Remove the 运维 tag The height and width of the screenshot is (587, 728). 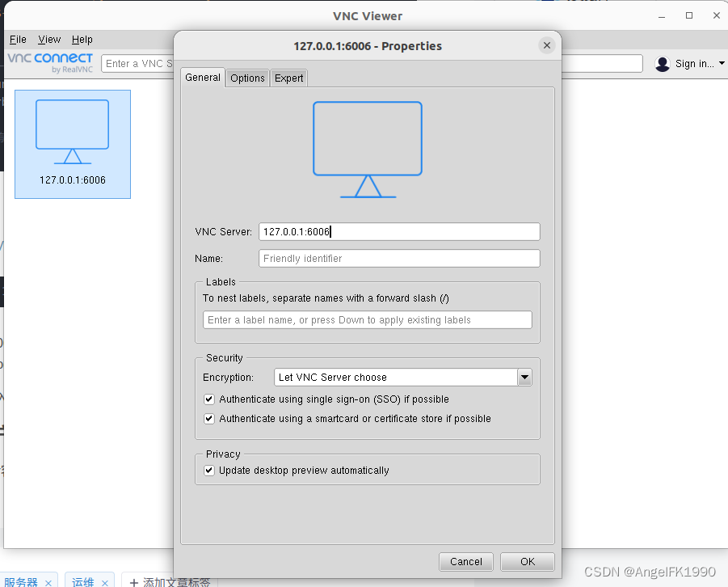coord(105,583)
